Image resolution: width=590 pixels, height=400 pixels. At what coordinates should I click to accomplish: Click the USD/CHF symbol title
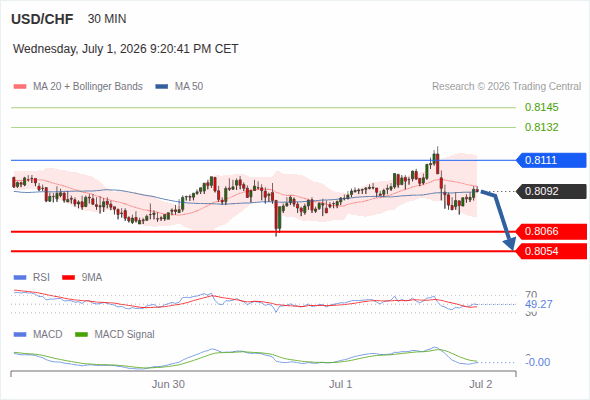[42, 19]
